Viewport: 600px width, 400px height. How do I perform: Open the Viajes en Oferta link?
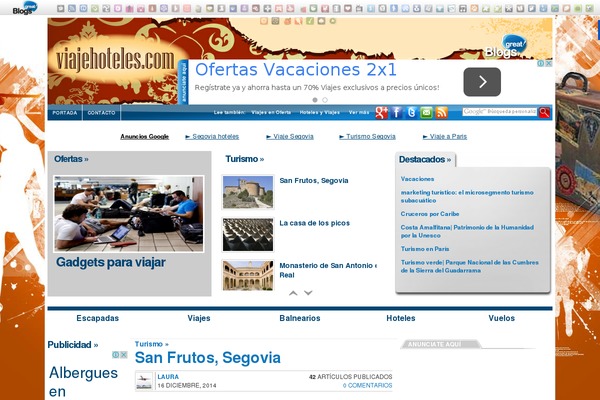[271, 113]
